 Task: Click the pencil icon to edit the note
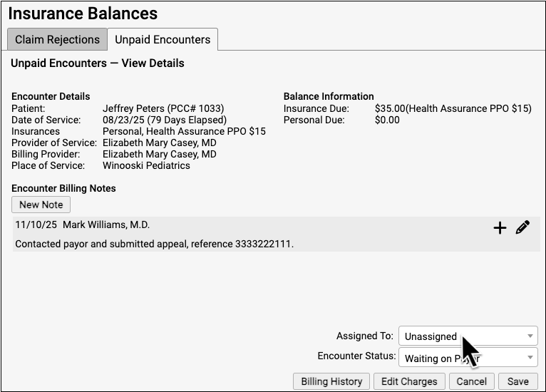522,228
